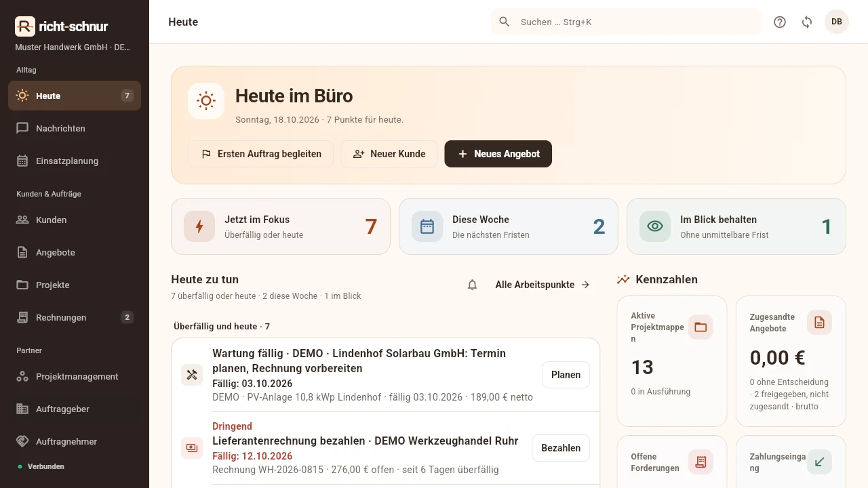Click the sync refresh icon
Image resolution: width=868 pixels, height=488 pixels.
pos(807,22)
